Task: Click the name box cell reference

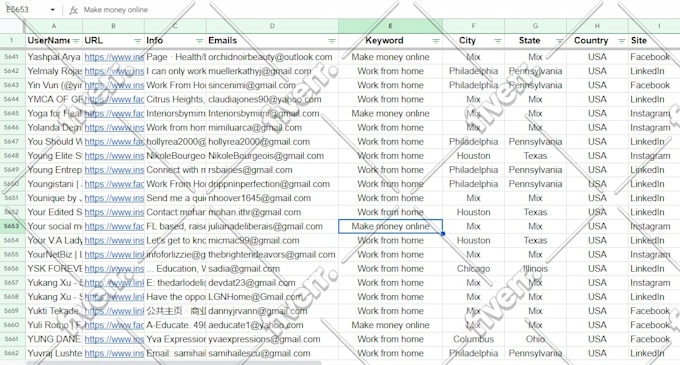Action: [x=17, y=10]
